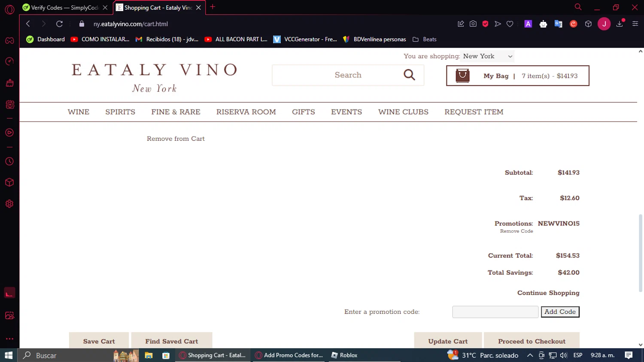Click the red shield ad blocker icon
This screenshot has height=362, width=644.
pos(485,24)
